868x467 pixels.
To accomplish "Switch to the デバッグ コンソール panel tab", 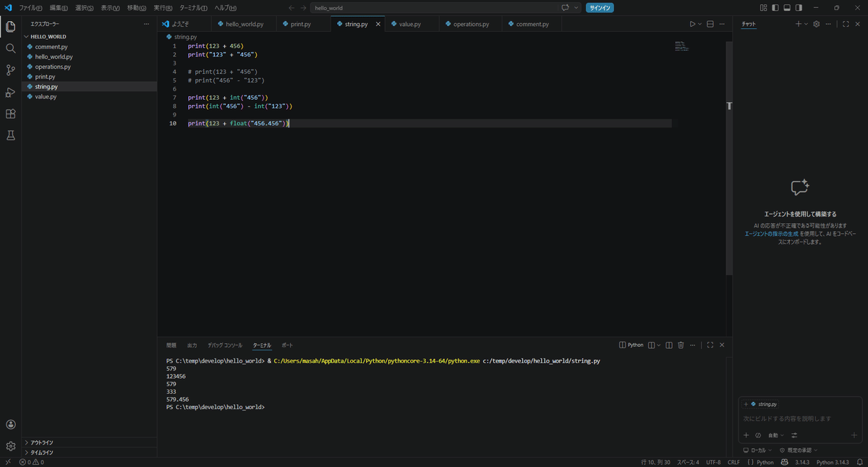I will click(x=225, y=345).
